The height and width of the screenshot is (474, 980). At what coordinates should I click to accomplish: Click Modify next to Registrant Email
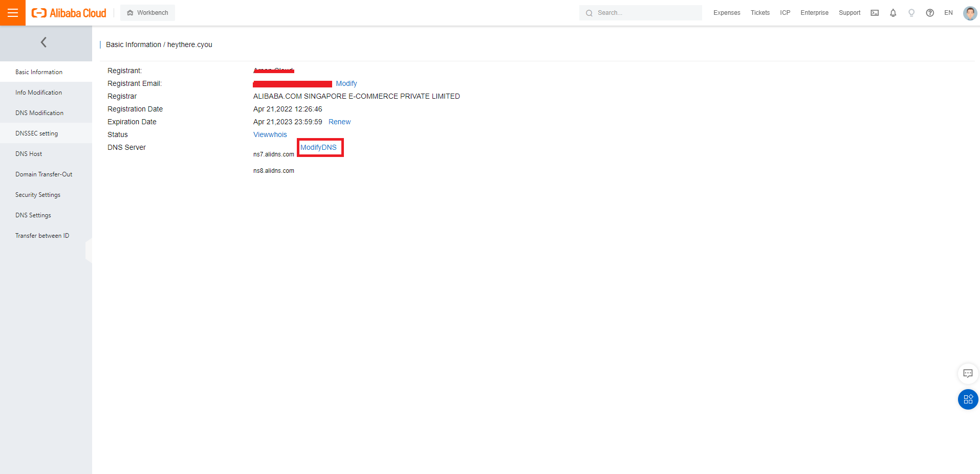(346, 83)
